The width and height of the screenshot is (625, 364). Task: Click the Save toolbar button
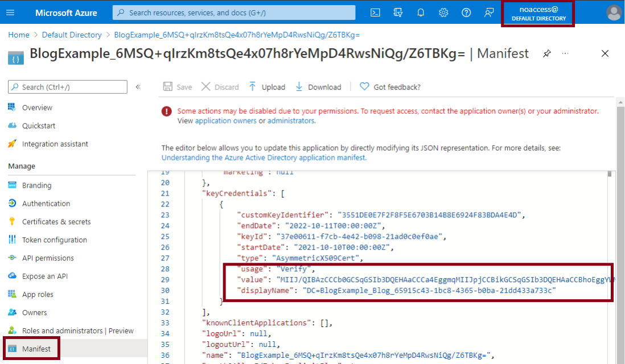[178, 87]
